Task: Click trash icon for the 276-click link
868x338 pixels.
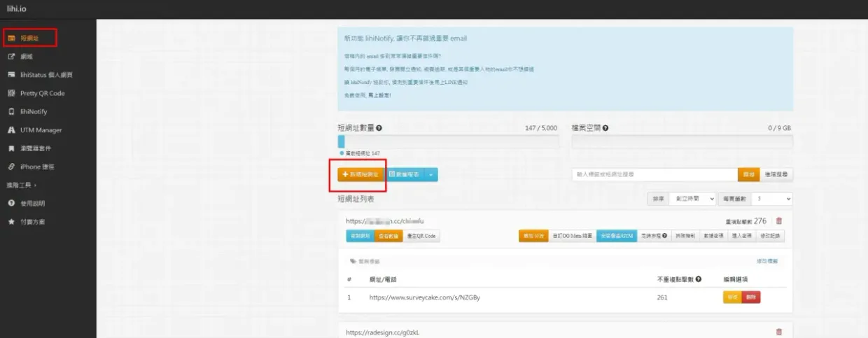Action: (779, 221)
